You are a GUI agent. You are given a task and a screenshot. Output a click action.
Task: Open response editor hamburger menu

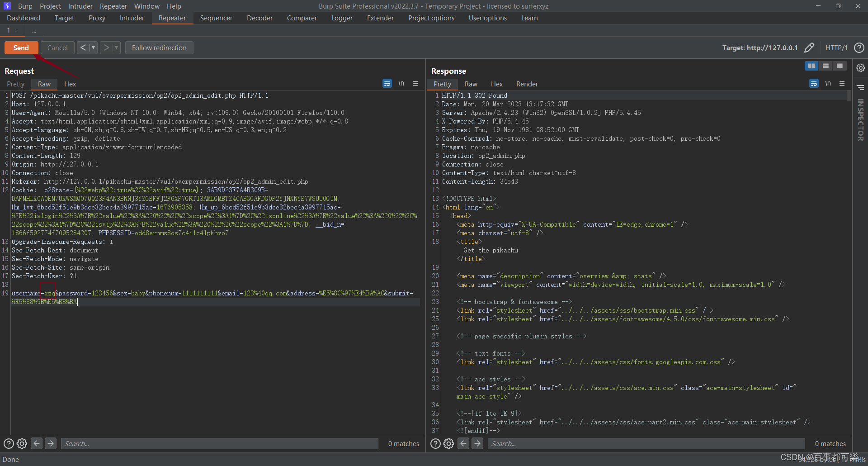click(842, 83)
